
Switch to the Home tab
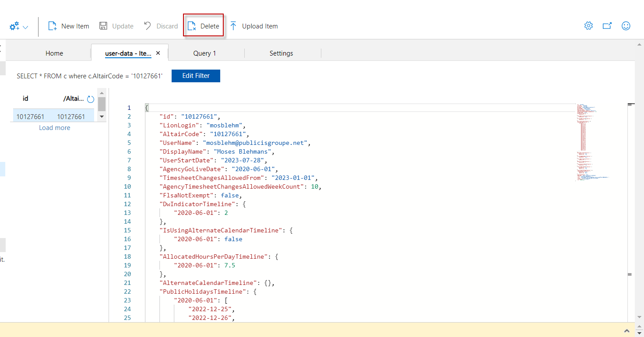click(54, 53)
